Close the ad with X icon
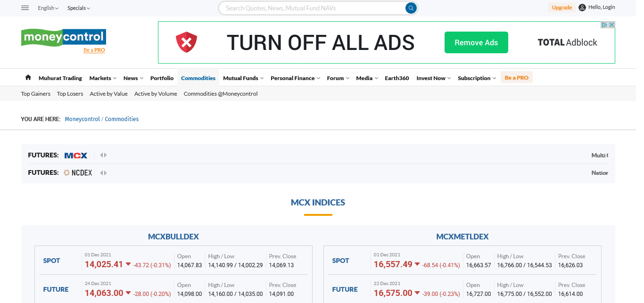Viewport: 644px width, 303px height. pos(611,25)
